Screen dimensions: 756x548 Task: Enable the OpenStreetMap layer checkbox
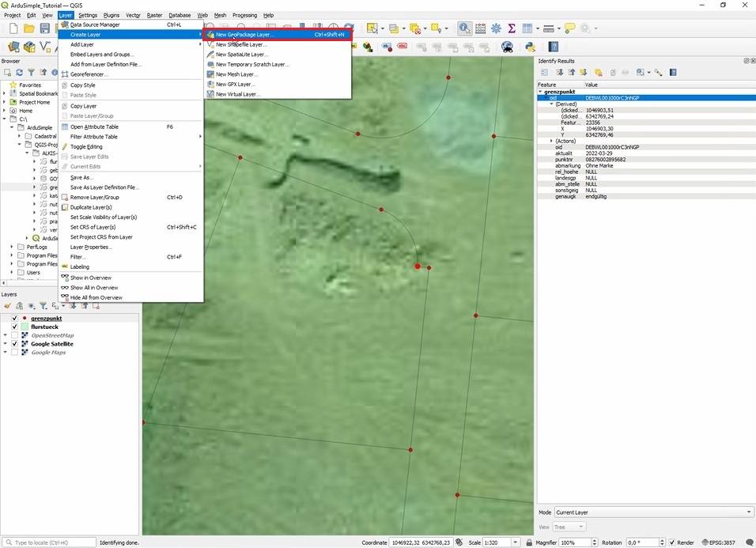14,335
